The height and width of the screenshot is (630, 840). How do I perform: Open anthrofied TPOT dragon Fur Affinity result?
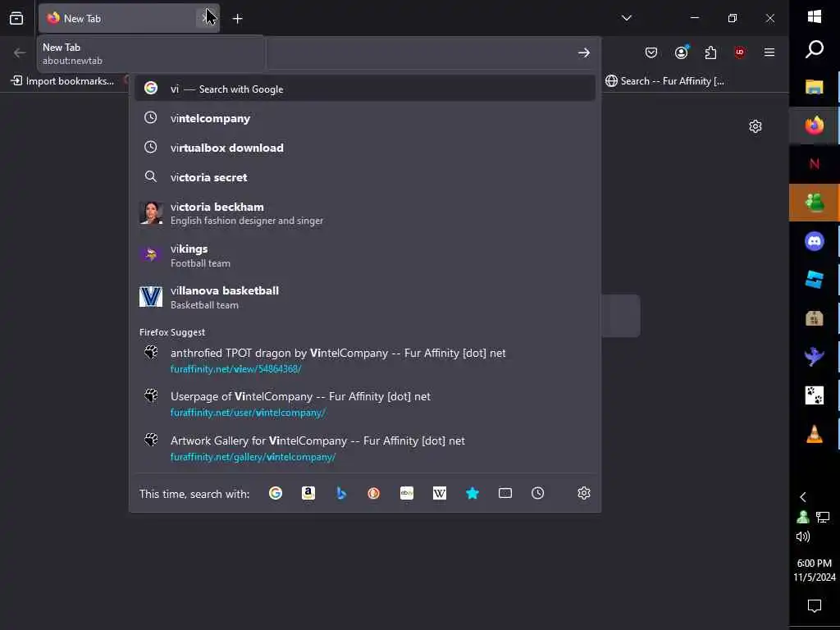click(x=365, y=360)
